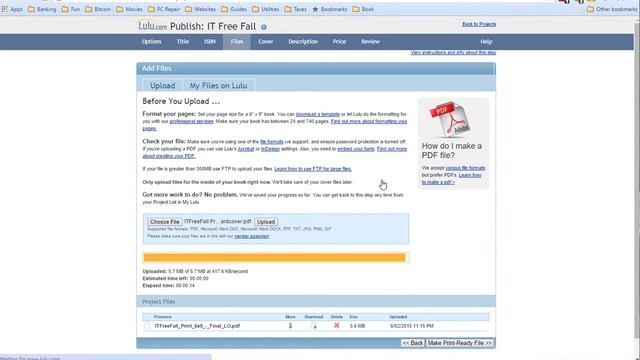Click the Choose File button
640x360 pixels.
(164, 222)
